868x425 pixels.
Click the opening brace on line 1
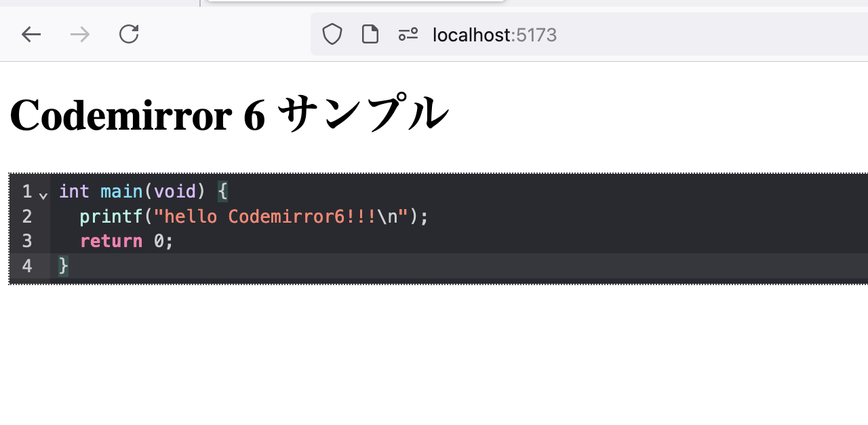pos(223,191)
